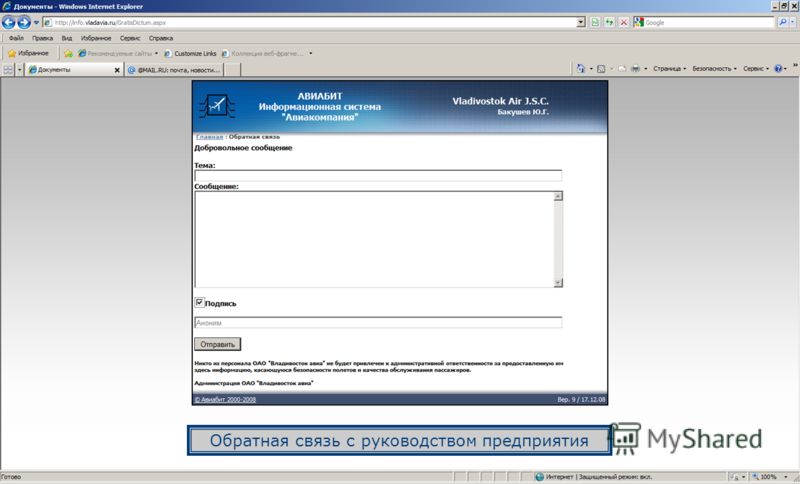Click the Print icon

pyautogui.click(x=635, y=68)
